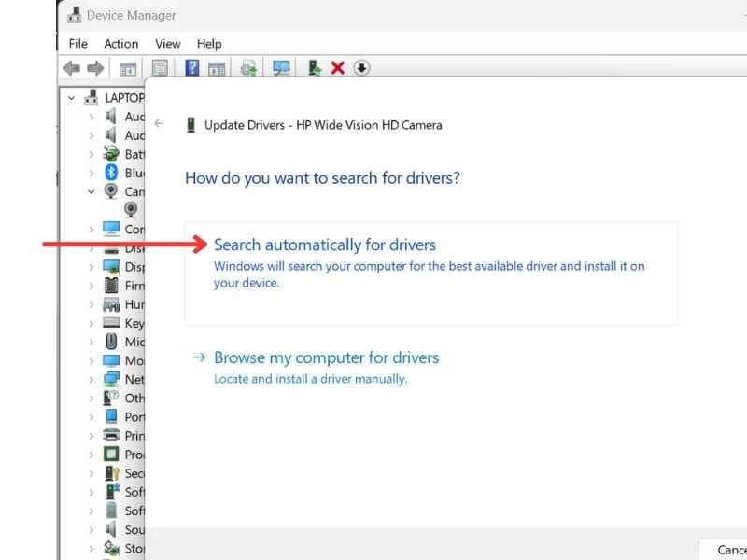The width and height of the screenshot is (747, 560).
Task: Click the Processors green chip icon
Action: pos(111,455)
